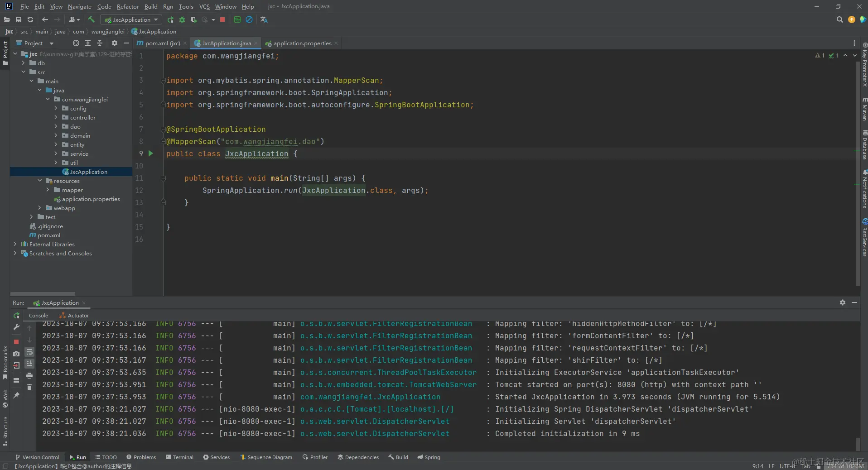Expand the mapper folder

tap(48, 190)
